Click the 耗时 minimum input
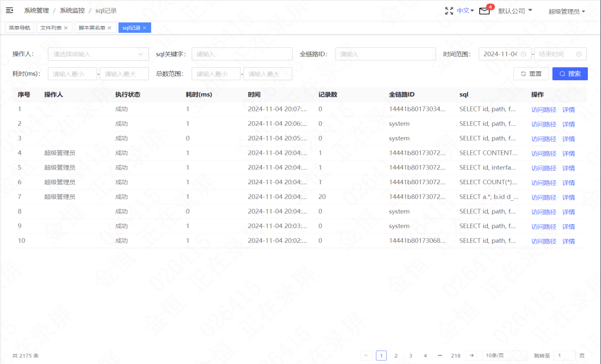 [x=72, y=73]
